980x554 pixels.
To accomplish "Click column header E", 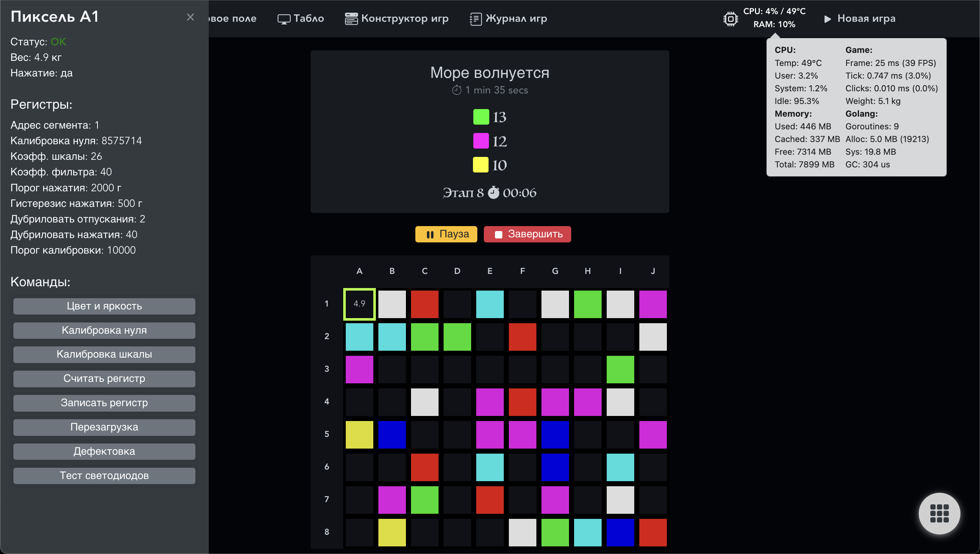I will (x=490, y=271).
